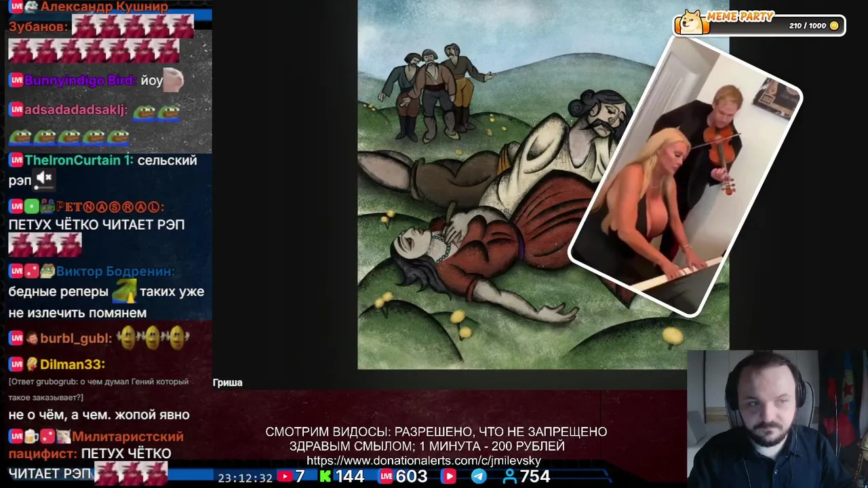868x488 pixels.
Task: Click the text "1 МИНУТА - 200 РУБЛЕЙ"
Action: (x=492, y=446)
